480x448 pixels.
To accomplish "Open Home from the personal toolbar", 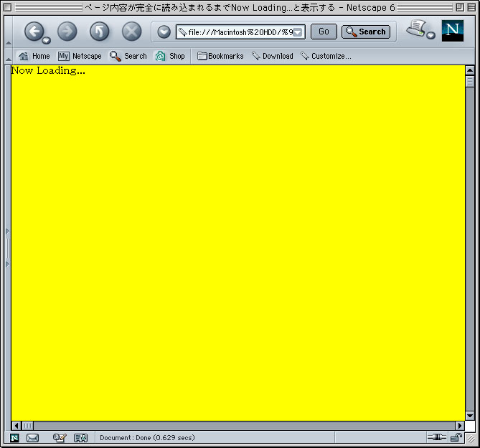I will click(x=34, y=56).
